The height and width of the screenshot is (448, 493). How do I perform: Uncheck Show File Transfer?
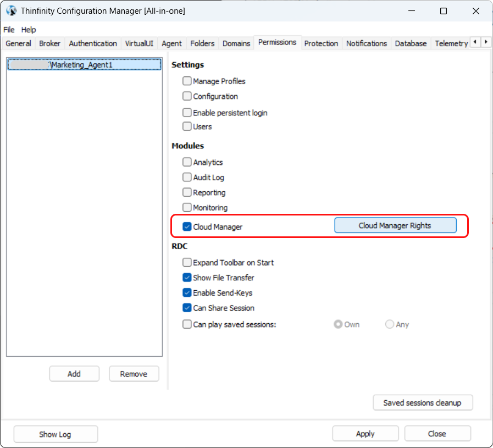click(x=187, y=277)
